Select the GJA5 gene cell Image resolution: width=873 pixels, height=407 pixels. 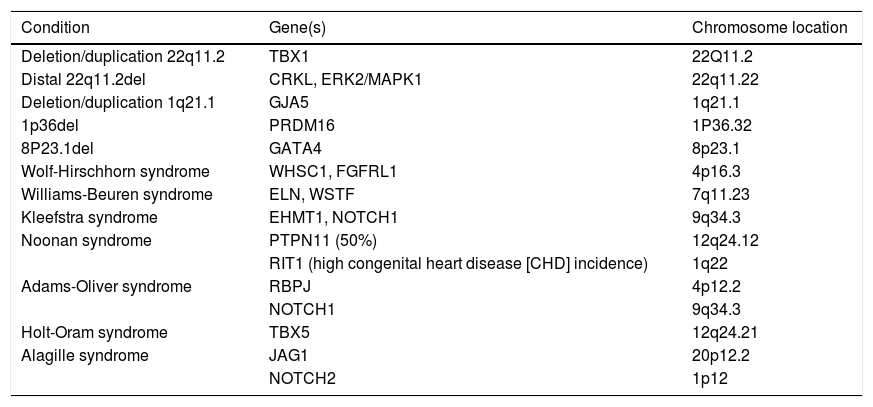pos(290,102)
